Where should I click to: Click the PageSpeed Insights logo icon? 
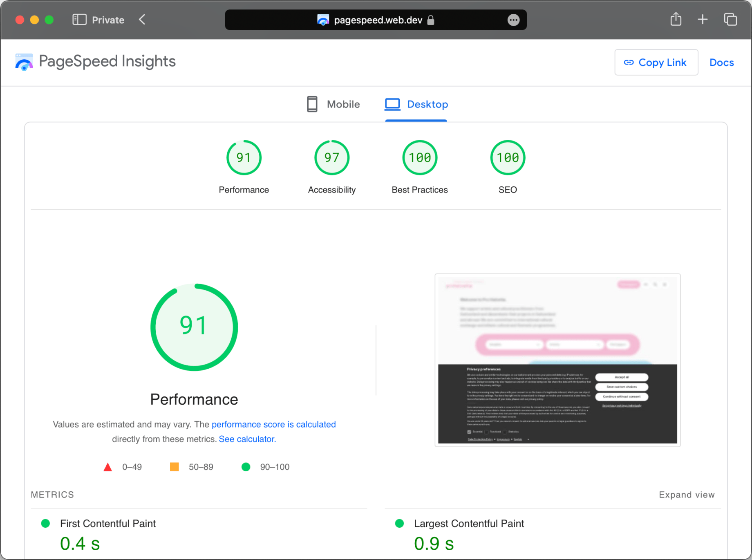pos(24,62)
